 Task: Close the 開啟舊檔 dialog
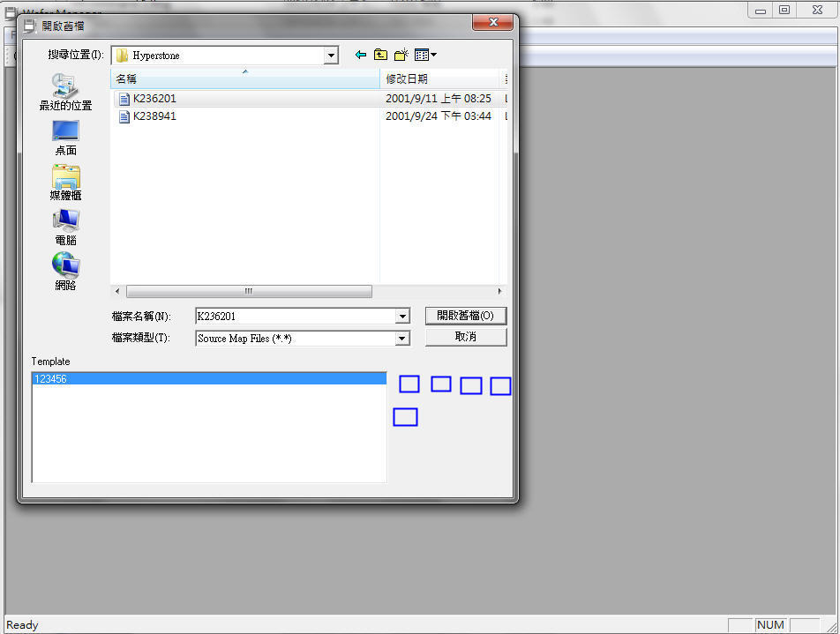tap(493, 22)
